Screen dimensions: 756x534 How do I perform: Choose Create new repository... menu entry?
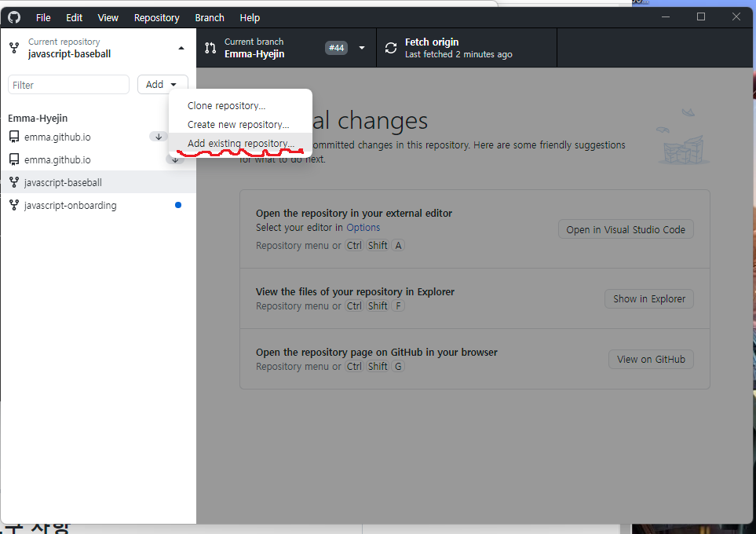(240, 124)
